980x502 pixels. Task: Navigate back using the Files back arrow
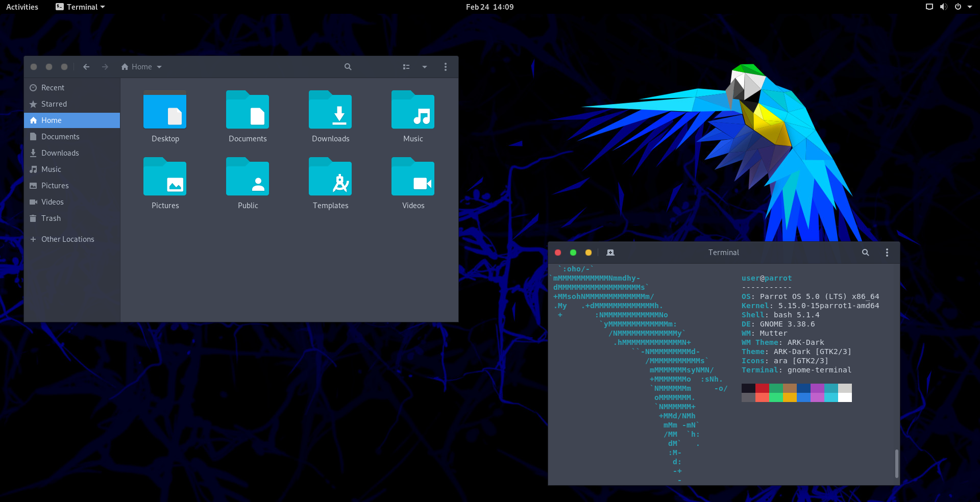(86, 67)
